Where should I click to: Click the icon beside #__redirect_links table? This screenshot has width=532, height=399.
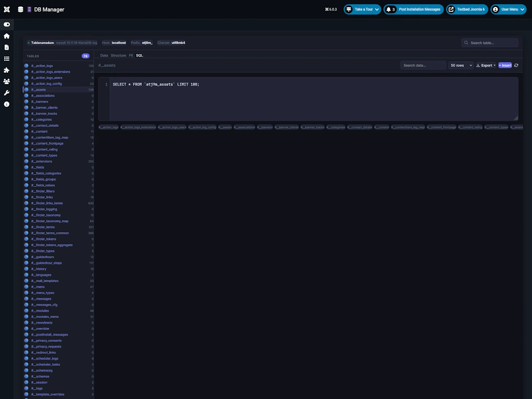pos(26,353)
